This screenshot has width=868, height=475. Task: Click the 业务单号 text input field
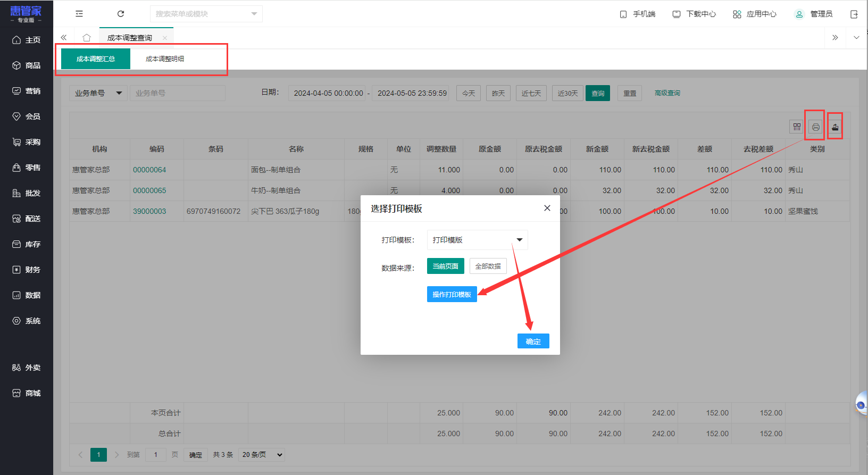click(178, 93)
